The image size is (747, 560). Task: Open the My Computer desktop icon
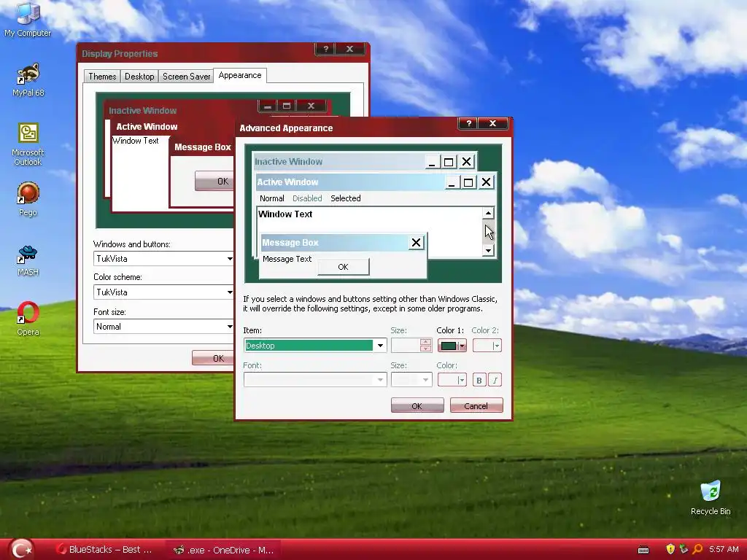tap(27, 19)
